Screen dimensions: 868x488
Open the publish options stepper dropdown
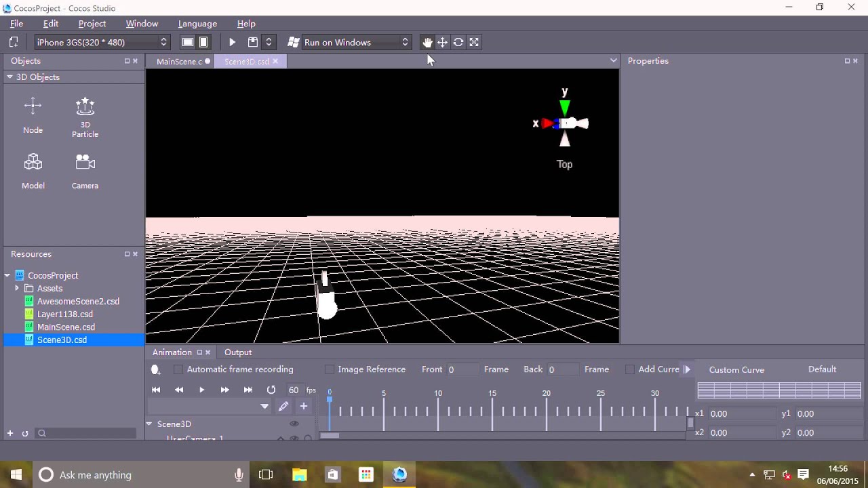(x=269, y=42)
